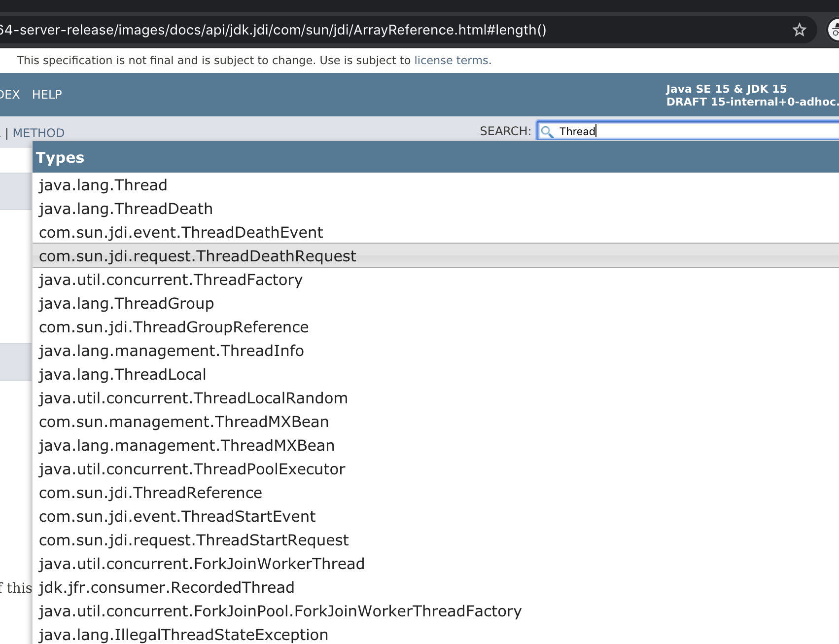Viewport: 839px width, 644px height.
Task: Pick highlighted ThreadDeathRequest suggestion
Action: tap(197, 256)
